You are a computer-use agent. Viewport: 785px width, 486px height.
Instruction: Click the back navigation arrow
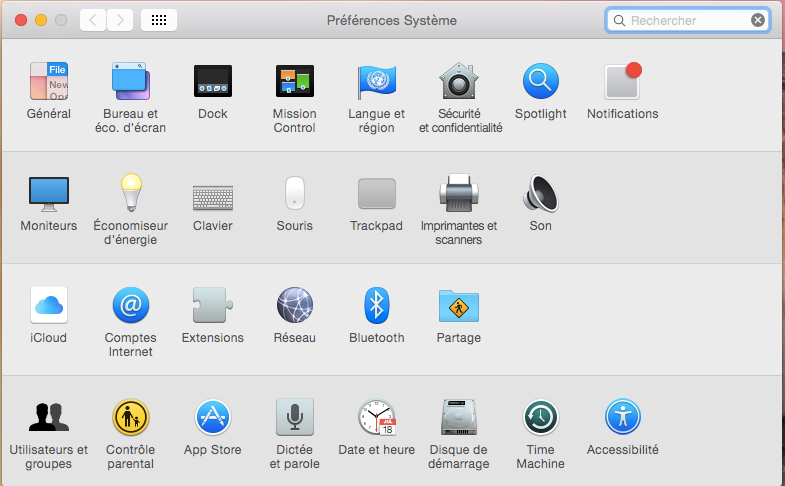pos(93,20)
